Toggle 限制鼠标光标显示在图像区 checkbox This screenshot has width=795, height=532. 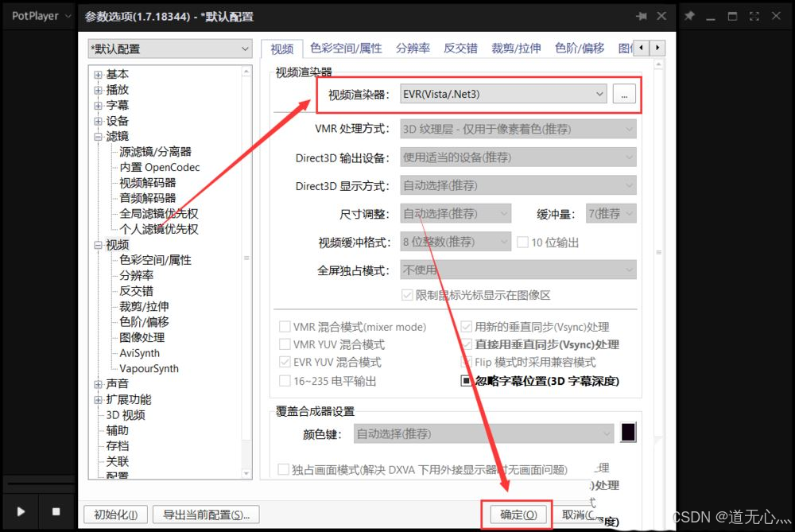(x=406, y=295)
